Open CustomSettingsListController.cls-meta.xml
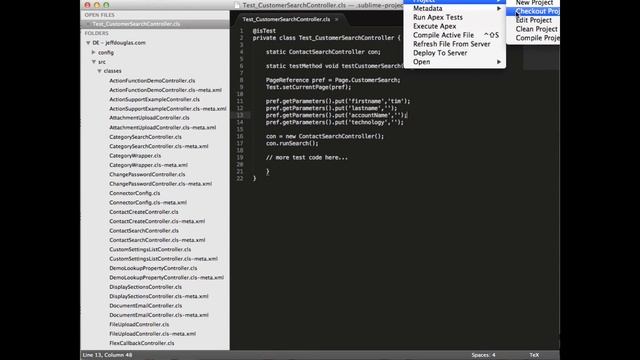Viewport: 640px width, 360px height. click(x=163, y=259)
